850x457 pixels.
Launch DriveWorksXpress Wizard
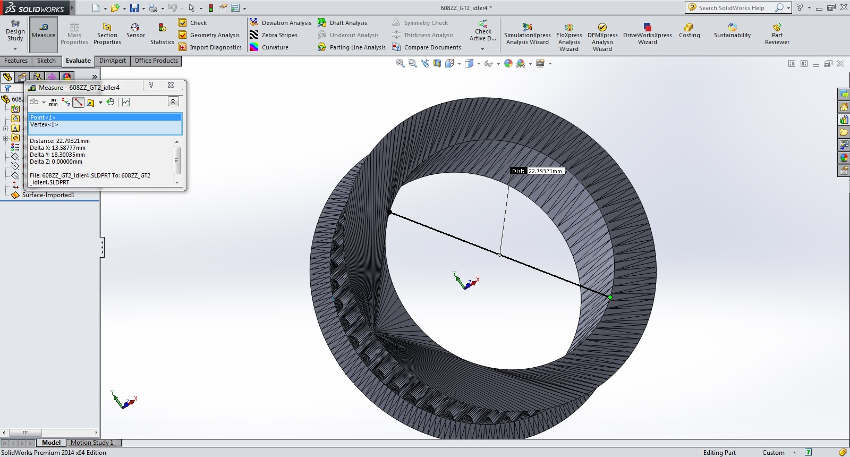click(647, 34)
